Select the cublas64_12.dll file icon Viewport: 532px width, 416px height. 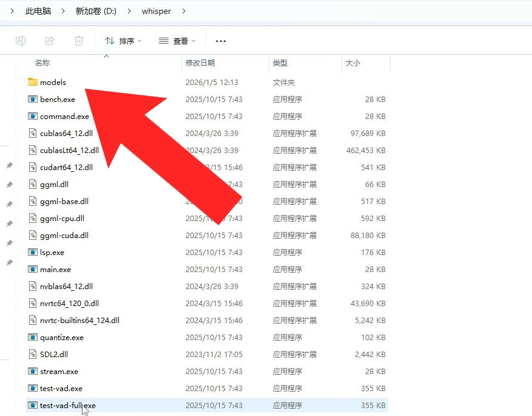pos(33,133)
